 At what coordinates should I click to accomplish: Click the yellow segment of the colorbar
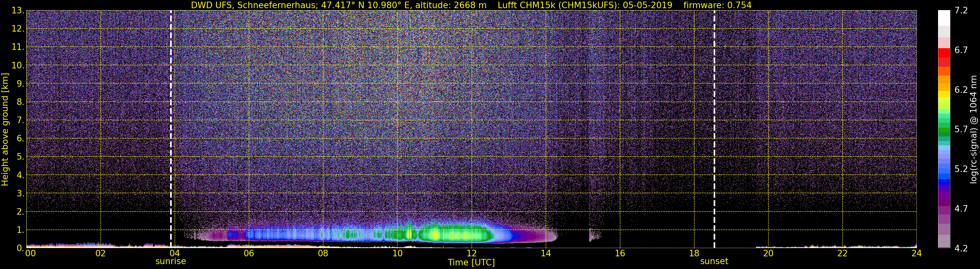pos(944,94)
